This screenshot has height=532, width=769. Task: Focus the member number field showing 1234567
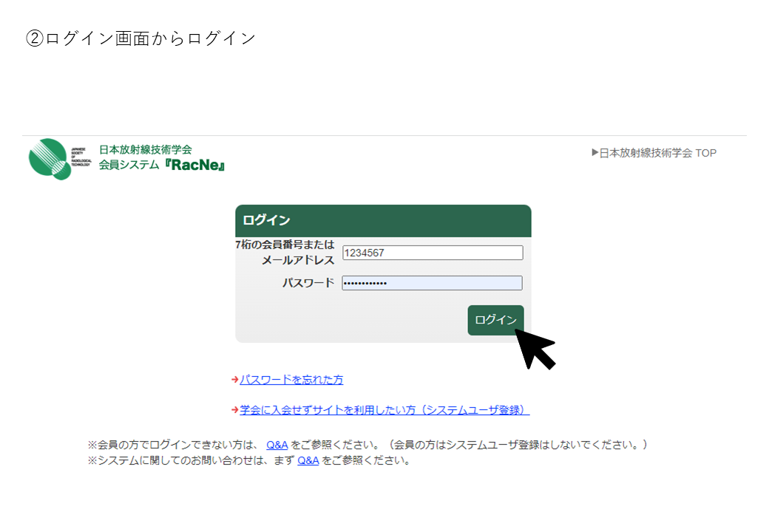coord(432,253)
